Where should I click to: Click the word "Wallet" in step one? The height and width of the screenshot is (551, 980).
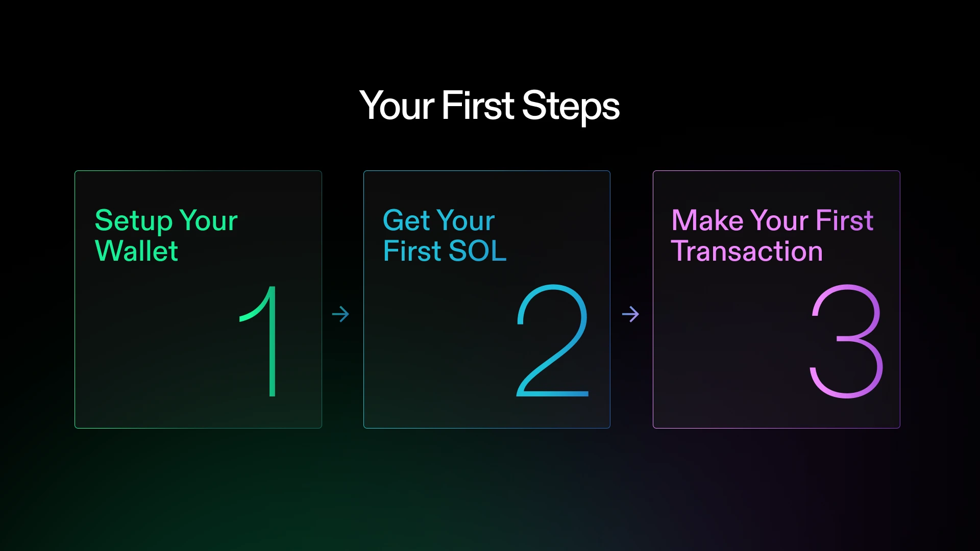pyautogui.click(x=136, y=251)
